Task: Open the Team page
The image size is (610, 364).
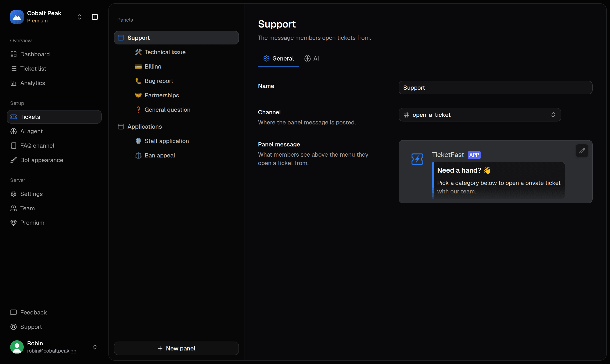Action: (x=54, y=208)
